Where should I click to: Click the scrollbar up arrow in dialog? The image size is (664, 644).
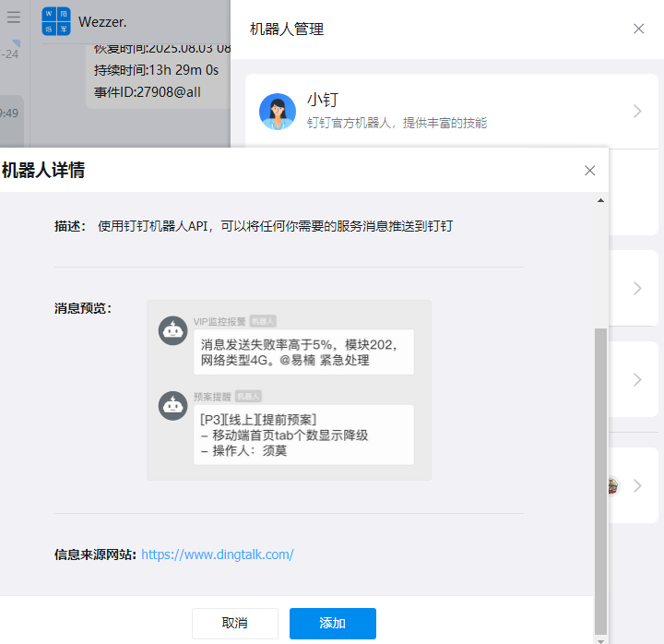click(600, 200)
